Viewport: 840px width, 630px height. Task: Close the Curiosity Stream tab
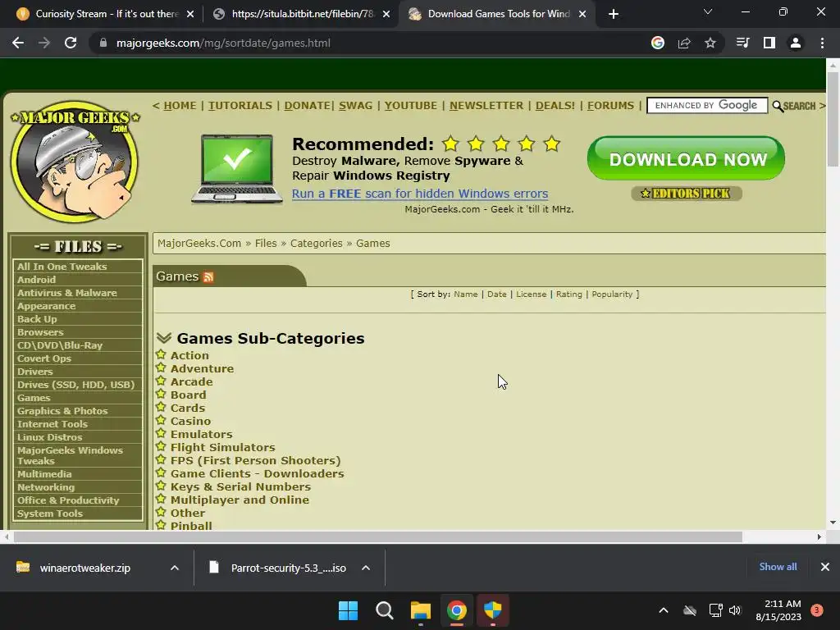190,14
